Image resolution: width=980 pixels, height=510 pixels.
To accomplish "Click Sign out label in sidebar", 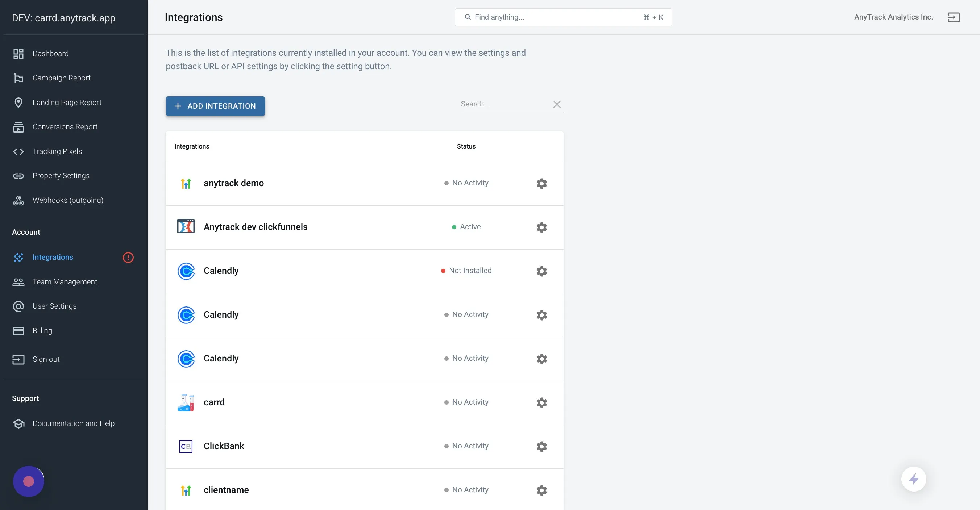I will [46, 359].
